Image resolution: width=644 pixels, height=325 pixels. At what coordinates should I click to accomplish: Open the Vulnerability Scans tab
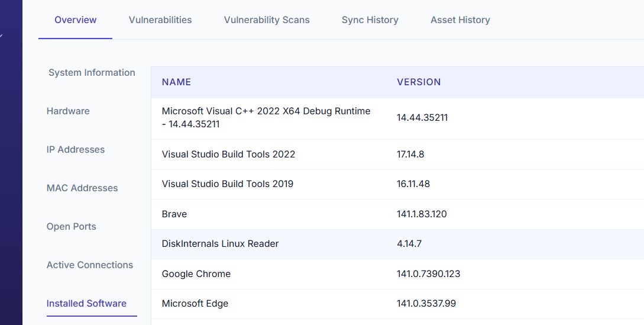point(267,20)
